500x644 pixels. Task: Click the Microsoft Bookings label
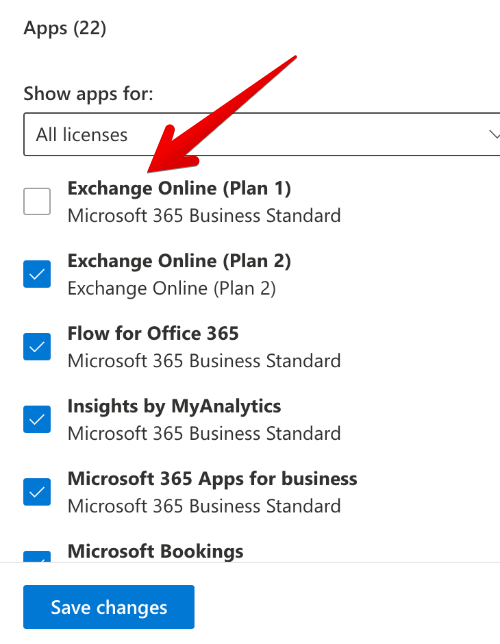tap(155, 552)
